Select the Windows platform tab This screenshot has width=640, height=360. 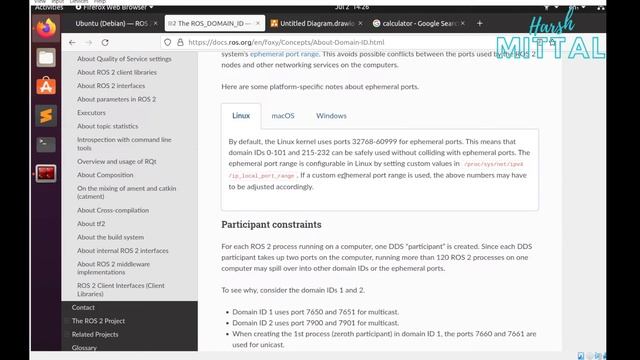pyautogui.click(x=331, y=116)
